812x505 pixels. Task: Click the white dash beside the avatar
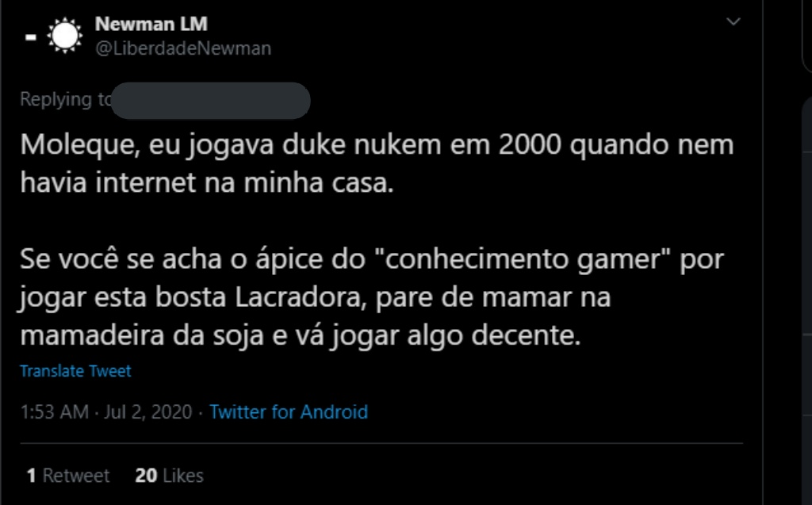point(29,37)
